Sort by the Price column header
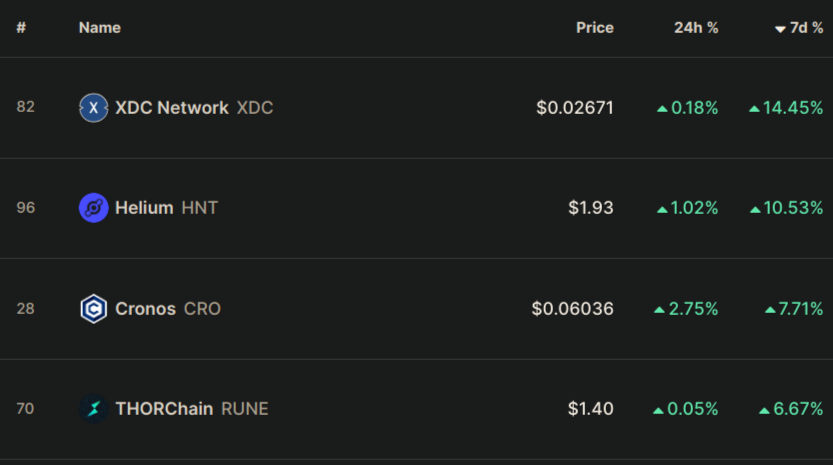 click(x=594, y=28)
